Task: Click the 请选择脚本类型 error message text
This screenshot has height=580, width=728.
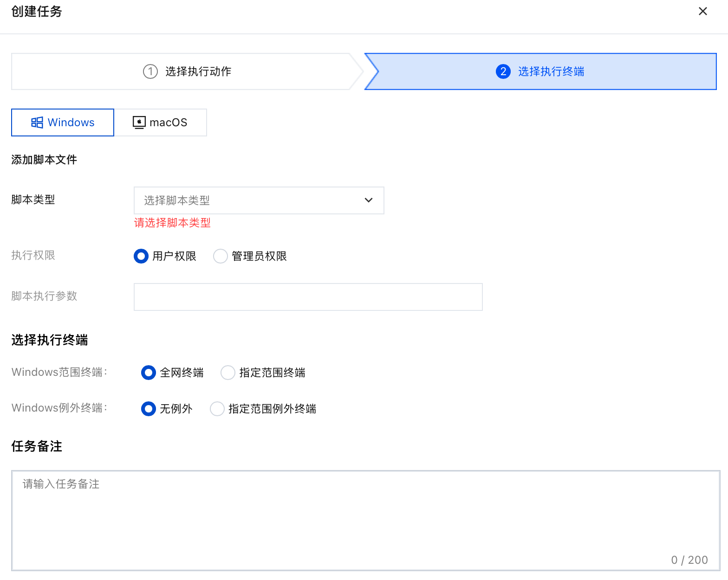Action: (x=172, y=223)
